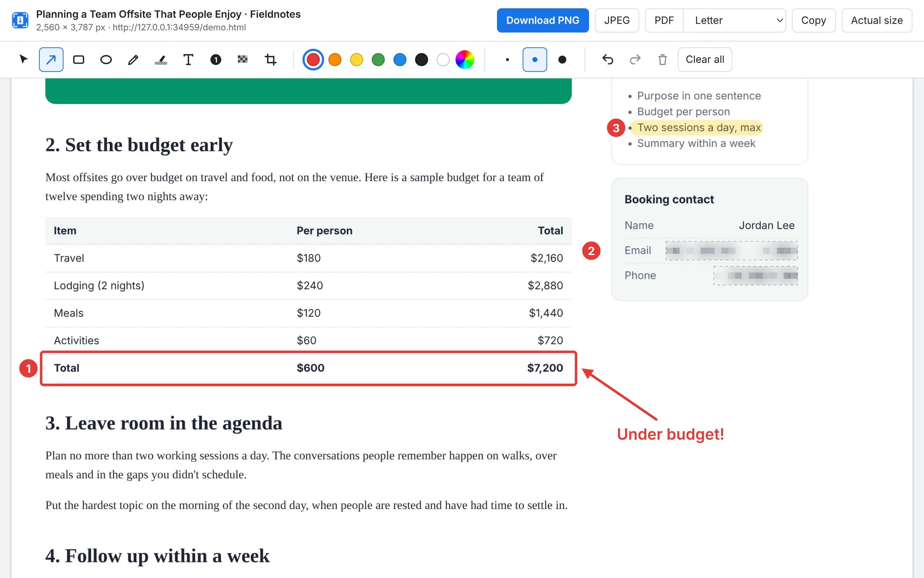Click the Clear all button
Screen dimensions: 924x578
pyautogui.click(x=705, y=59)
